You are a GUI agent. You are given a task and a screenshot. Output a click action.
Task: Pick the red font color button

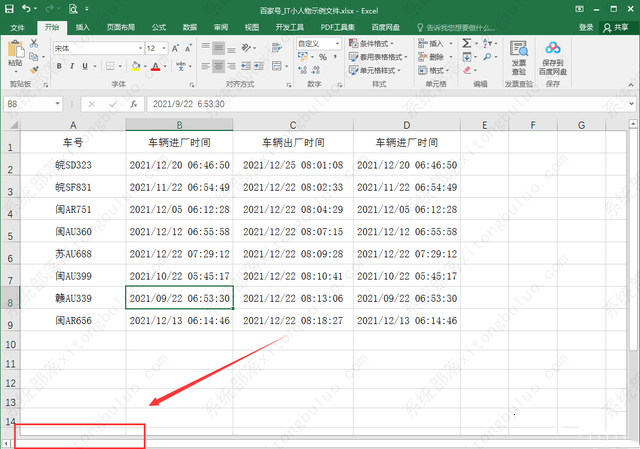point(156,66)
